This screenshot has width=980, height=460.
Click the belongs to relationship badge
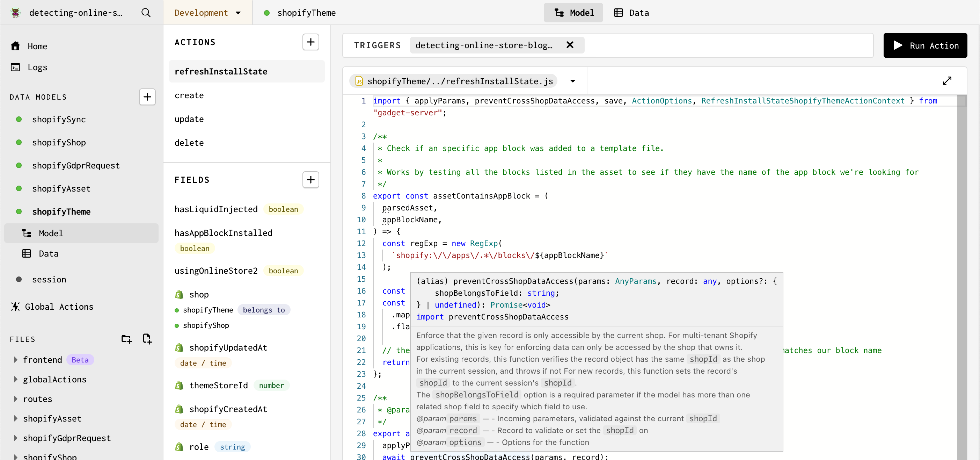[x=264, y=310]
